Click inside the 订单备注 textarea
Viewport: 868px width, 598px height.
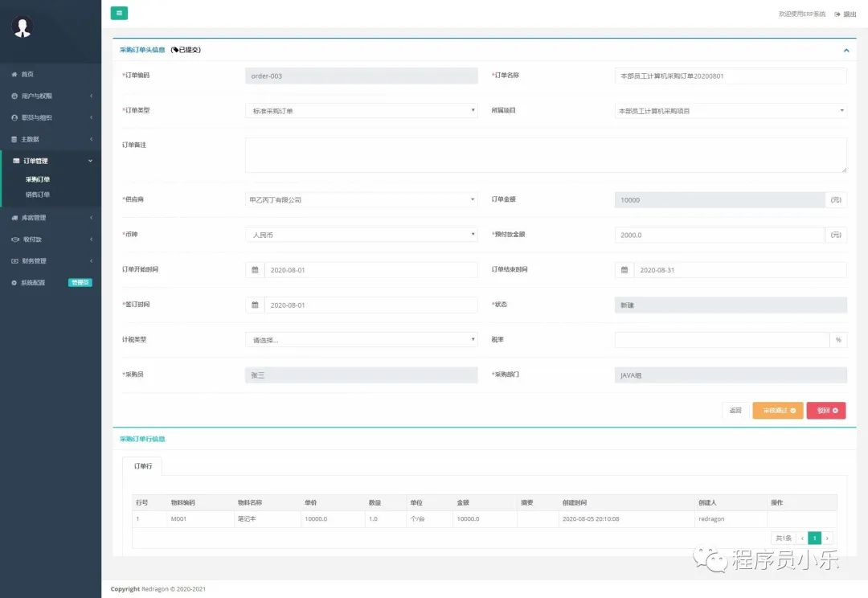click(x=546, y=155)
